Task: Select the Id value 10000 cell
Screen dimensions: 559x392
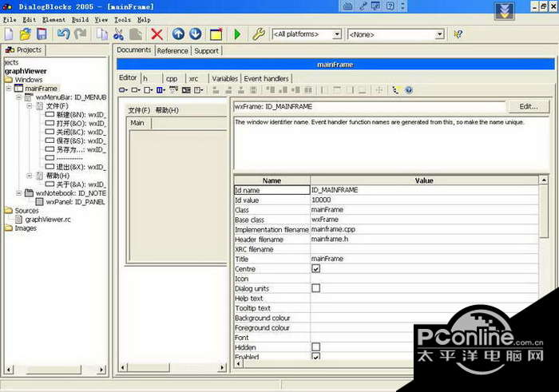Action: pyautogui.click(x=424, y=200)
